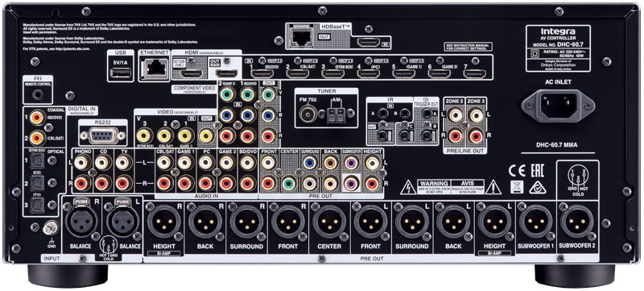Viewport: 644px width, 291px height.
Task: Click the exclamation mark warning triangle
Action: (x=493, y=187)
